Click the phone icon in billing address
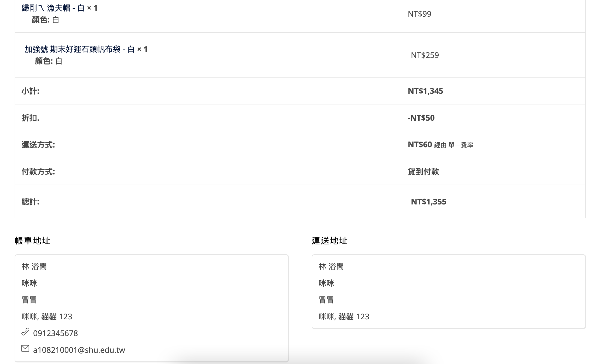 25,332
